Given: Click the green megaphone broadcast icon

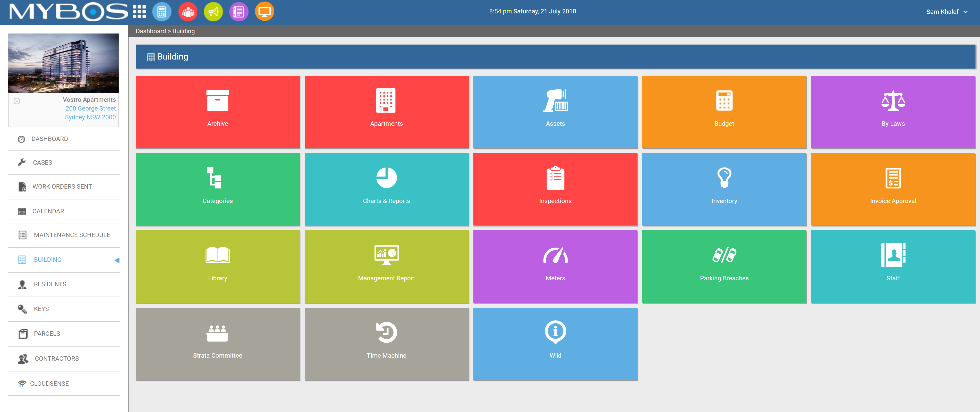Looking at the screenshot, I should coord(213,12).
